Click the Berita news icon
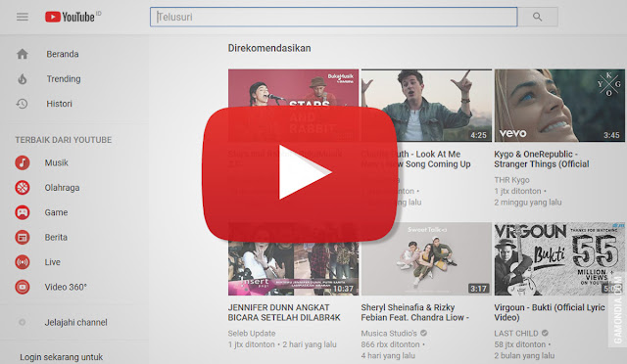This screenshot has height=364, width=627. tap(23, 238)
